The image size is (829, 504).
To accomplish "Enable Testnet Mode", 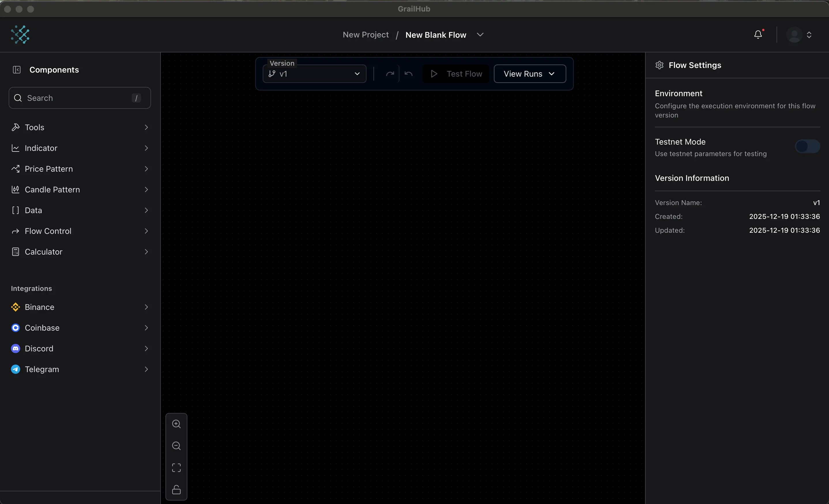I will coord(807,146).
